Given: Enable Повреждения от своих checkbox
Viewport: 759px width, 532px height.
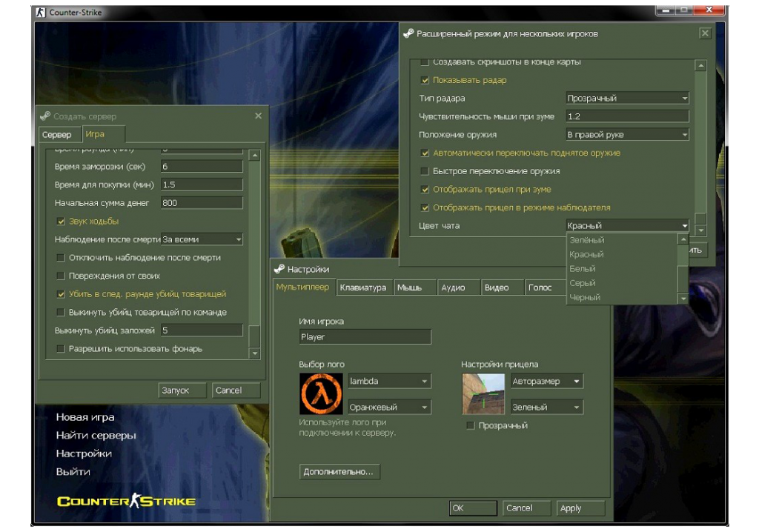Looking at the screenshot, I should (61, 276).
